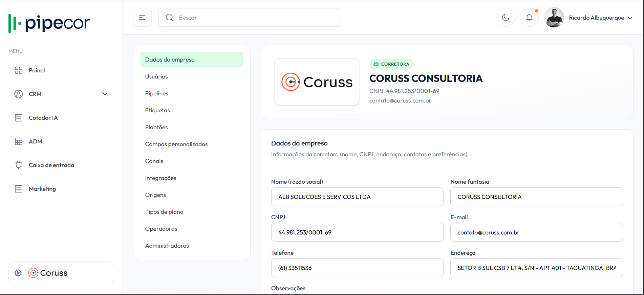Click the CORUSS CONSULTORIA heading
Screen dimensions: 644x295
(x=426, y=78)
